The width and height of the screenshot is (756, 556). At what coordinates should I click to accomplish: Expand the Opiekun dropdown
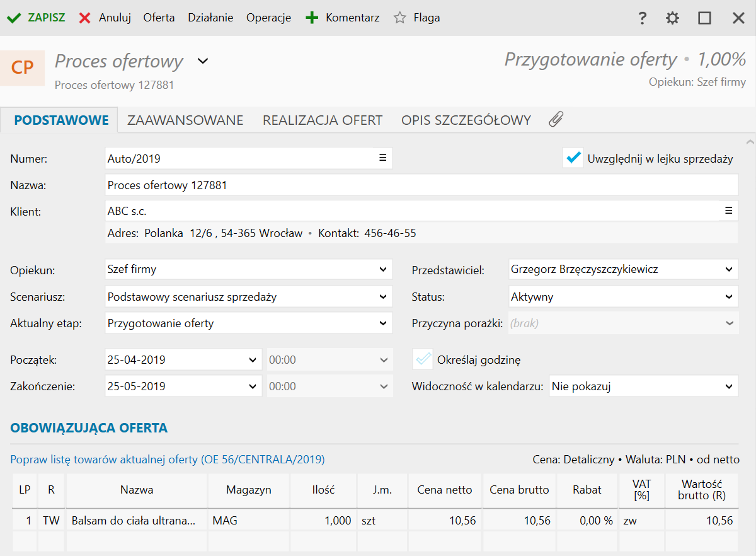(383, 269)
